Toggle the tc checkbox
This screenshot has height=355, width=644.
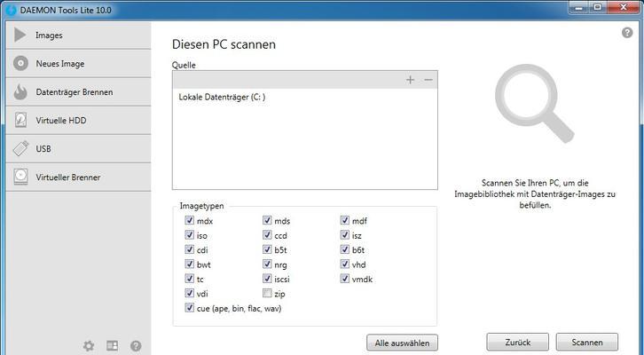click(x=189, y=279)
